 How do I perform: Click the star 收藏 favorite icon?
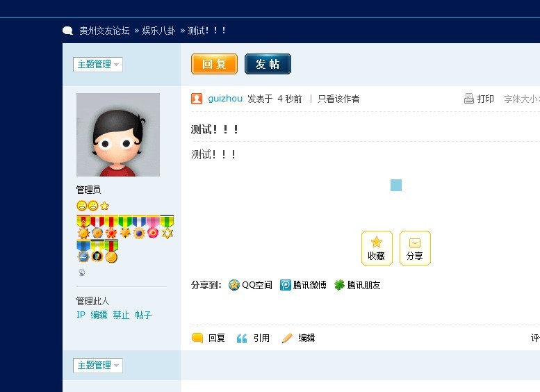click(x=377, y=242)
